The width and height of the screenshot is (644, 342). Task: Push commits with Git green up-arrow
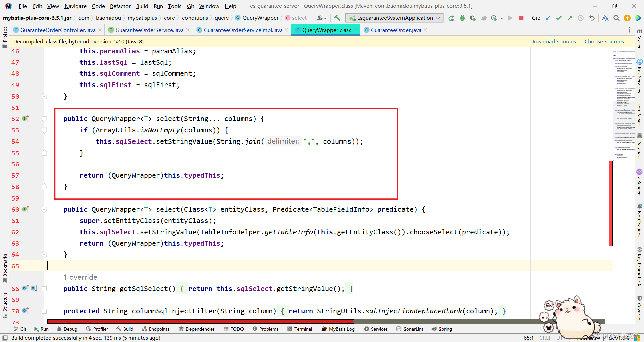(570, 18)
